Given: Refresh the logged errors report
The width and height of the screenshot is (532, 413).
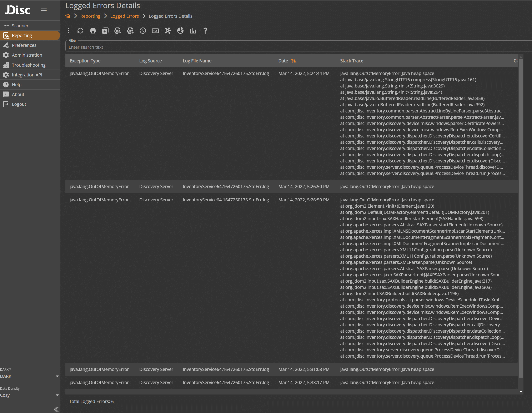Looking at the screenshot, I should point(80,31).
